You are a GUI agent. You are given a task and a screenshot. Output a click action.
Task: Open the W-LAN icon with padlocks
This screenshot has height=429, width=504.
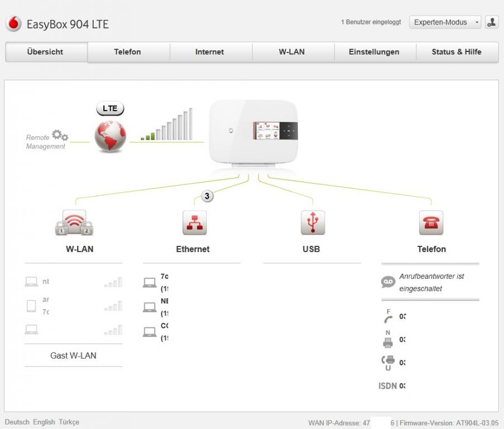pyautogui.click(x=74, y=223)
